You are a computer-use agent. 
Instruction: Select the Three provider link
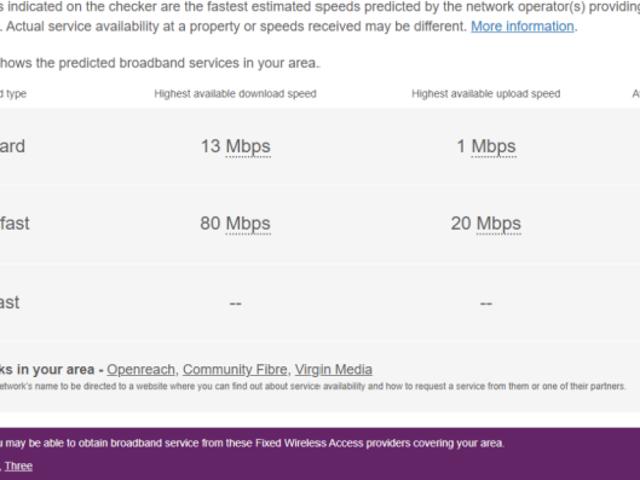pos(19,466)
